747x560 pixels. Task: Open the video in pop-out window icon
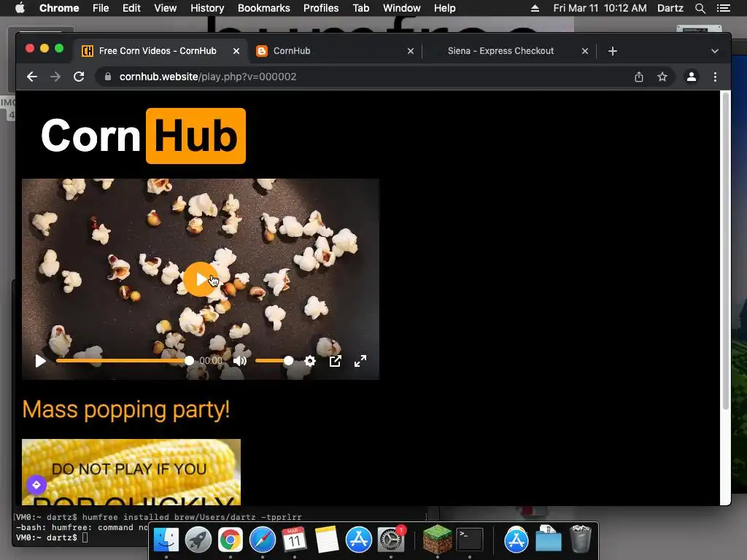click(335, 361)
